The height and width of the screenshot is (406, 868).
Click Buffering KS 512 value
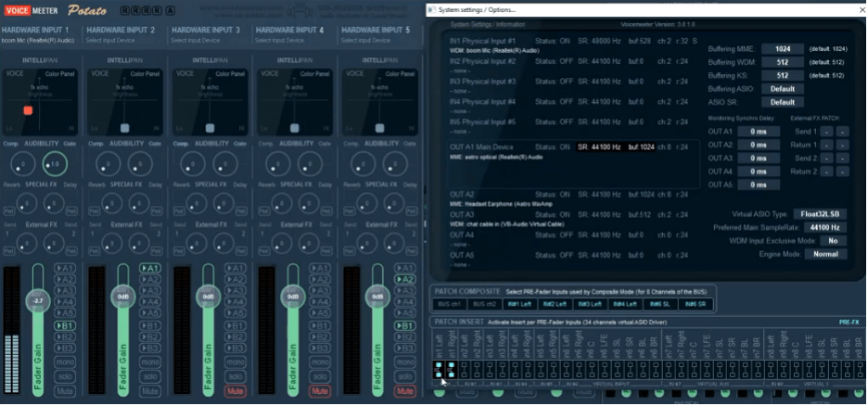pyautogui.click(x=782, y=75)
